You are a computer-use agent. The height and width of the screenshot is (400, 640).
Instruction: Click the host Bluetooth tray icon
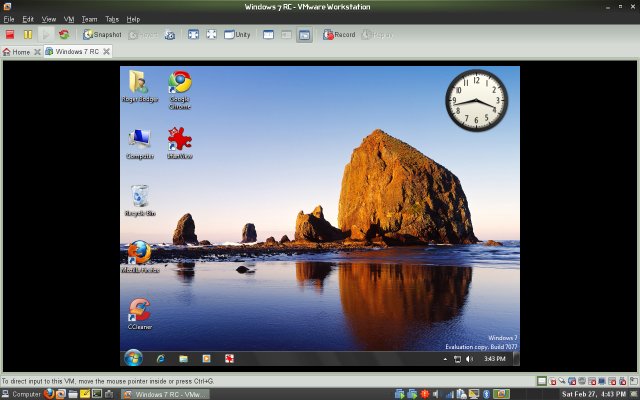pyautogui.click(x=486, y=394)
